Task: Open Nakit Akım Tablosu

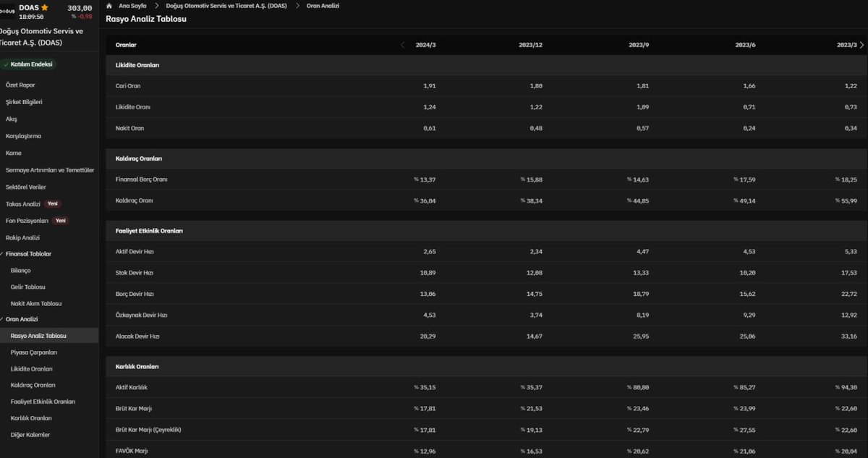Action: pos(36,304)
